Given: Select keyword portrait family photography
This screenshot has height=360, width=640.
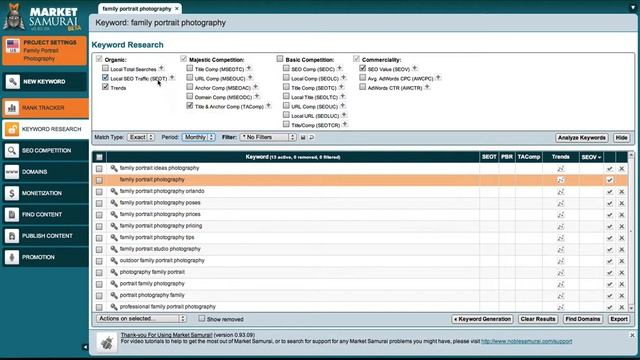Looking at the screenshot, I should (x=152, y=284).
